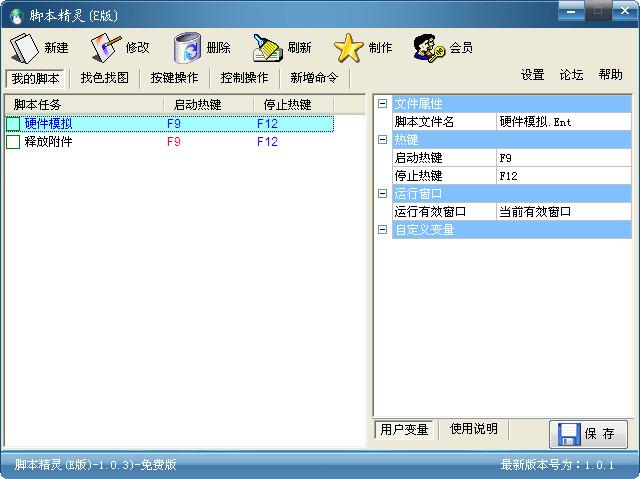Click the 删除 recycle bin icon
Image resolution: width=640 pixels, height=479 pixels.
click(x=187, y=48)
